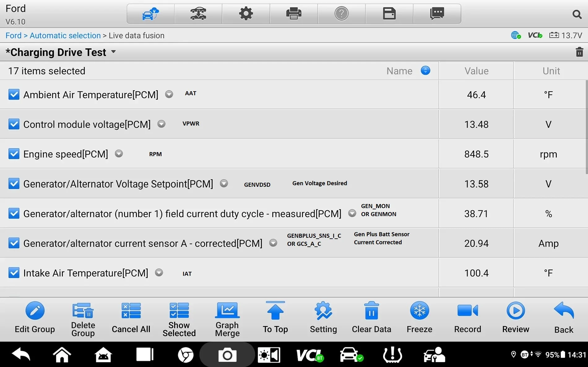Expand options for field current duty cycle row
The image size is (588, 367).
coord(352,213)
